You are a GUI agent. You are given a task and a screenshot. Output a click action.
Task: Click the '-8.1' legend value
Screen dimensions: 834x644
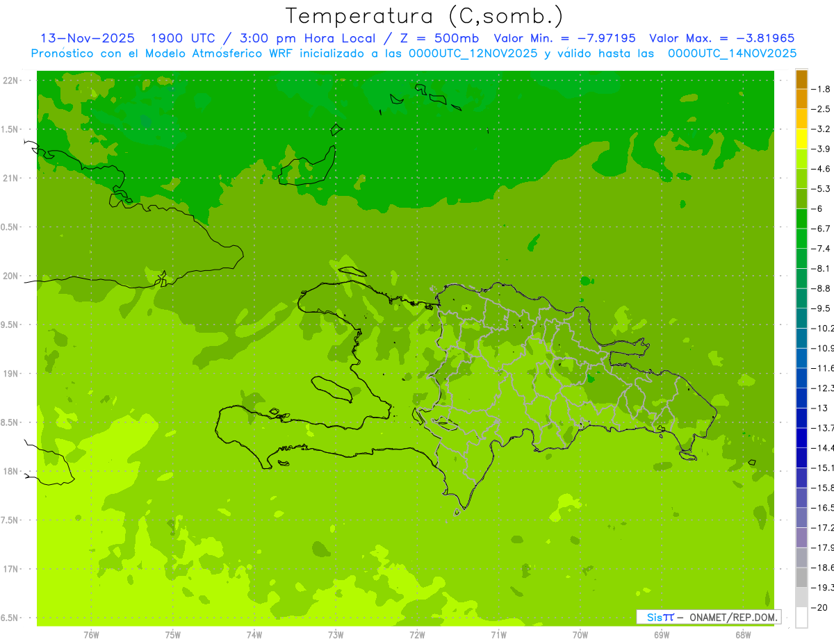point(822,268)
